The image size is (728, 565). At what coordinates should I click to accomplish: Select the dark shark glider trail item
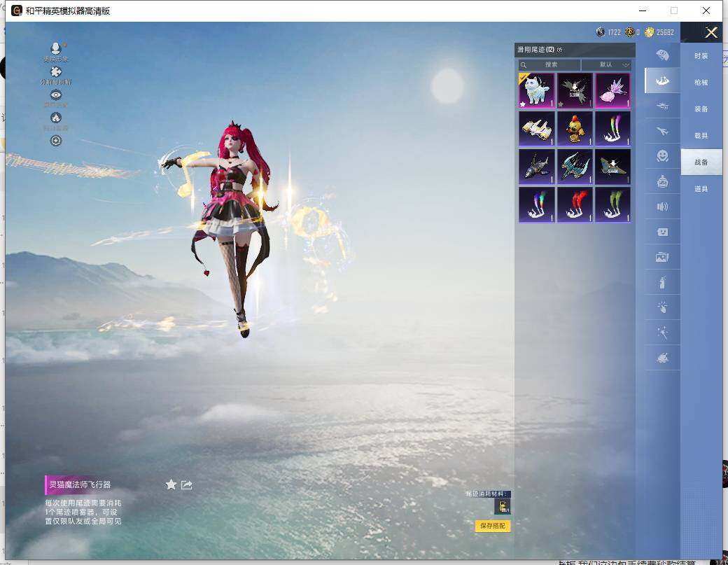click(x=537, y=166)
